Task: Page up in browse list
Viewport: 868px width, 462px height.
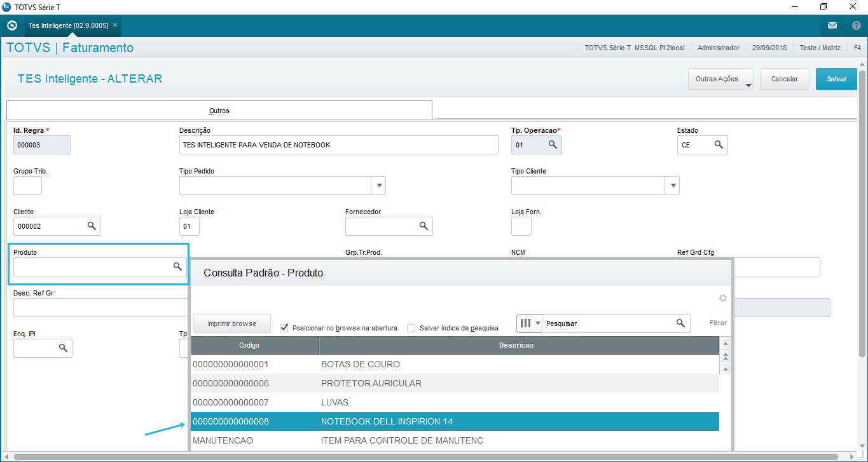Action: [x=726, y=356]
